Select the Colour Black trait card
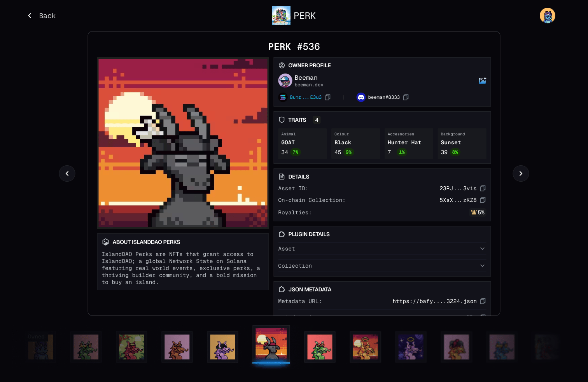Screen dimensions: 588x382 point(355,144)
